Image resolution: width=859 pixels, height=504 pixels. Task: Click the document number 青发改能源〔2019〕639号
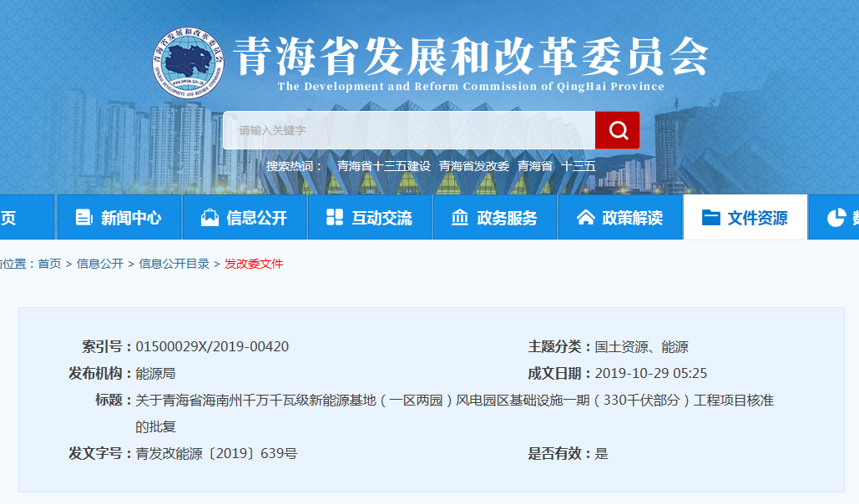click(216, 454)
